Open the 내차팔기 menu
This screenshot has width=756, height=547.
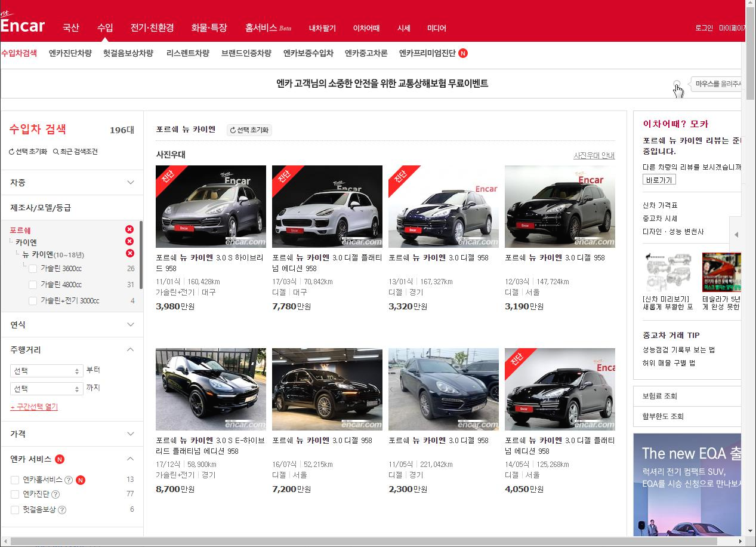click(x=322, y=28)
